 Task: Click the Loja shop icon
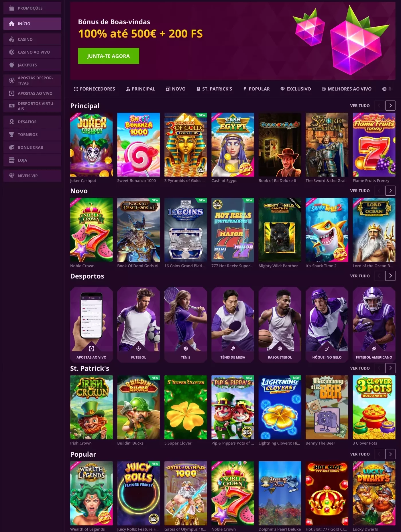pyautogui.click(x=11, y=160)
